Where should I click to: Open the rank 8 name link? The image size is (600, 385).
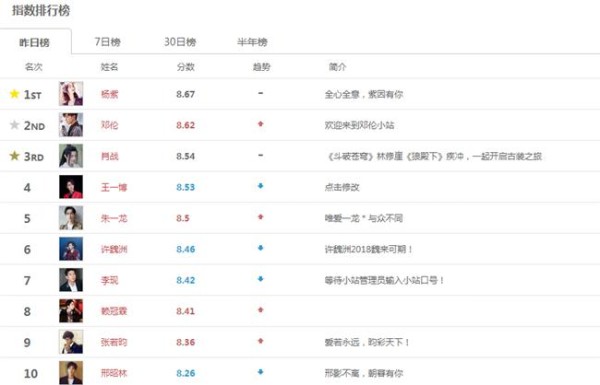[x=114, y=311]
